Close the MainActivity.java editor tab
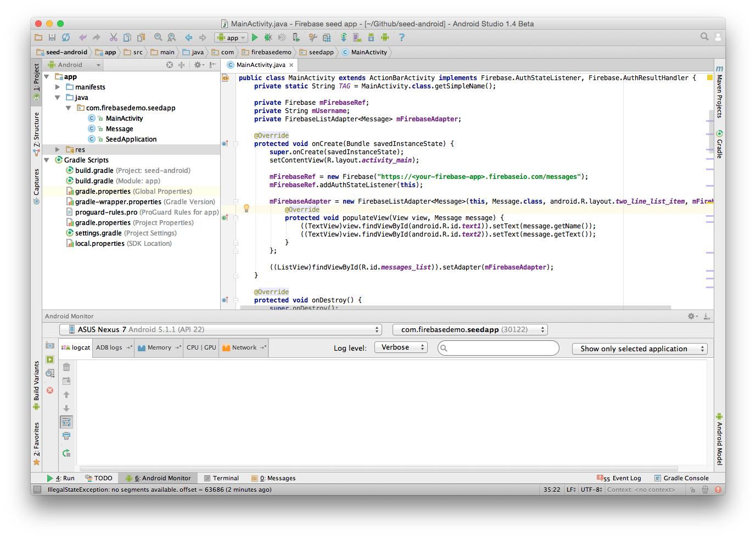Viewport: 756px width, 539px height. 292,65
